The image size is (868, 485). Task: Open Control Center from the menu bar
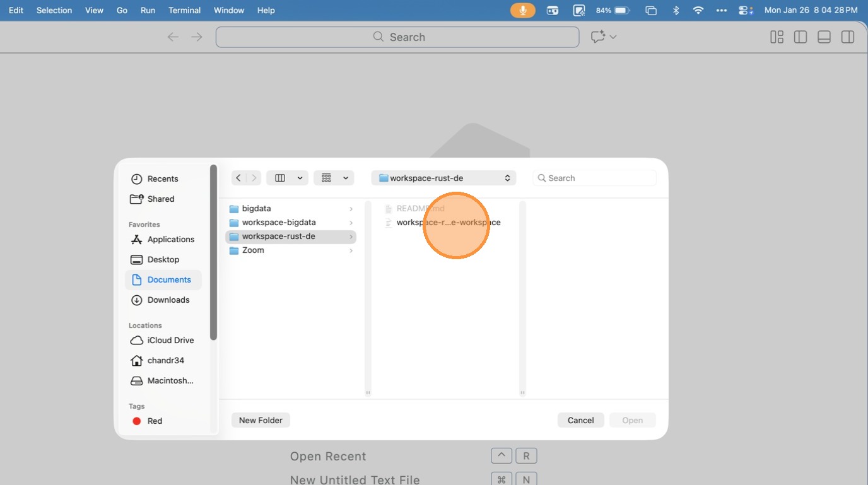(x=746, y=10)
